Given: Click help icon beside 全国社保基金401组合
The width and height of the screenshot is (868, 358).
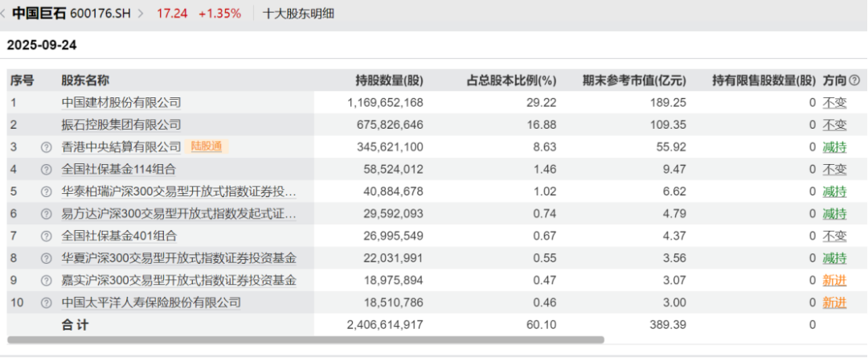Looking at the screenshot, I should (x=47, y=236).
